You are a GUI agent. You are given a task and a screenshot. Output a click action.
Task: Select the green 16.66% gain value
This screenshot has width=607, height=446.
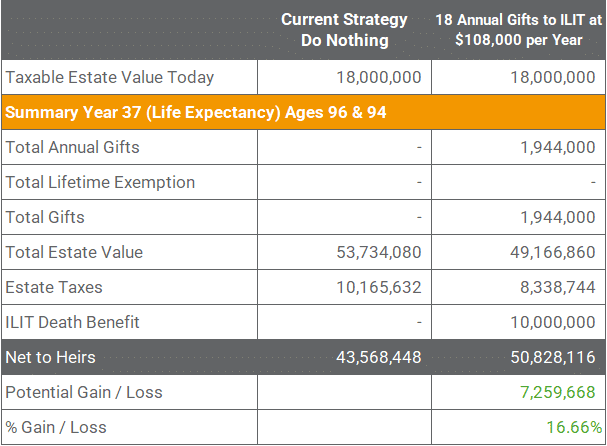pos(574,427)
